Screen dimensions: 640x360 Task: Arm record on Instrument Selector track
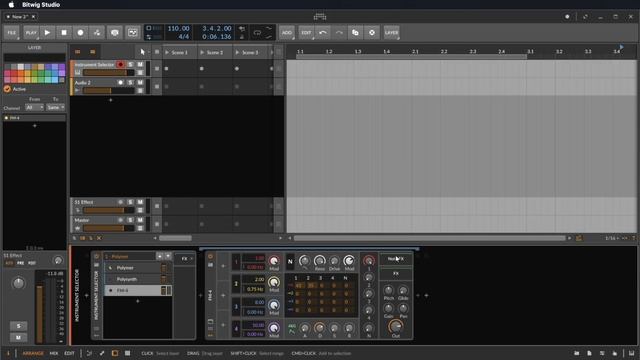[x=120, y=64]
